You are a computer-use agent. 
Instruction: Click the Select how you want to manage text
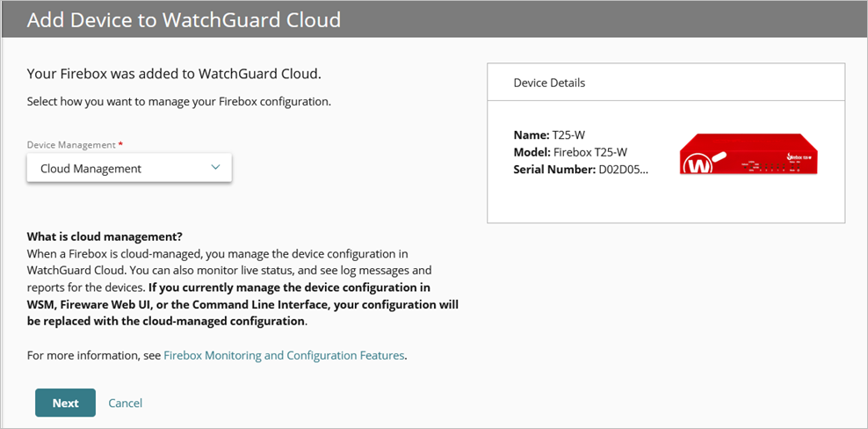tap(178, 101)
